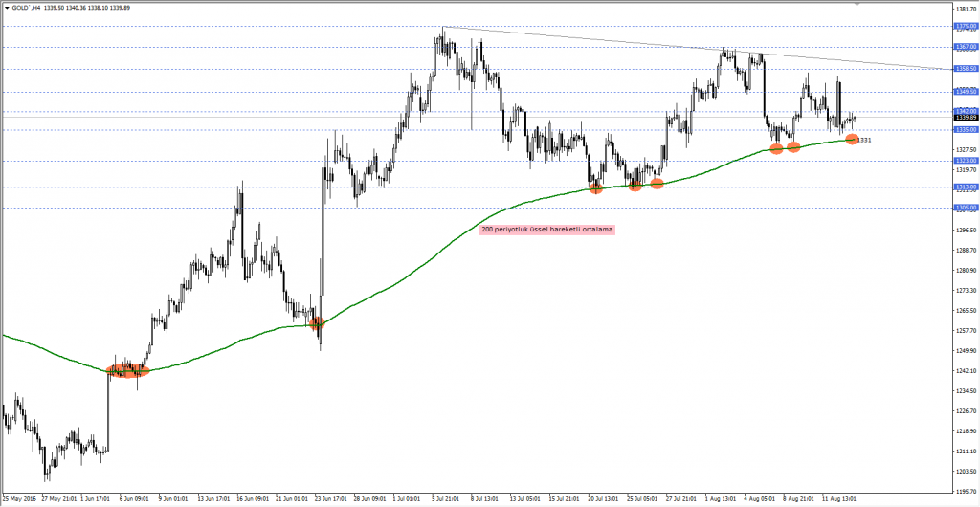Viewport: 980px width, 507px height.
Task: Click the 1381.70 price scale value
Action: (x=967, y=10)
